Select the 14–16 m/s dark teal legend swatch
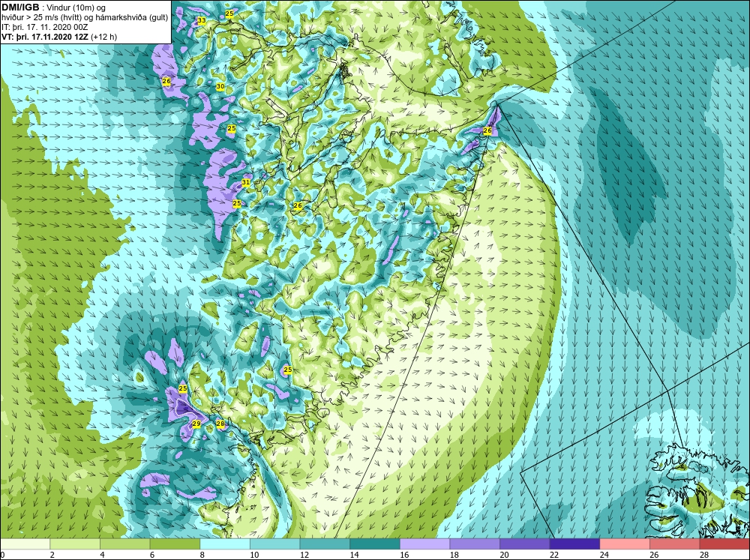Viewport: 750px width, 560px height. pyautogui.click(x=374, y=544)
